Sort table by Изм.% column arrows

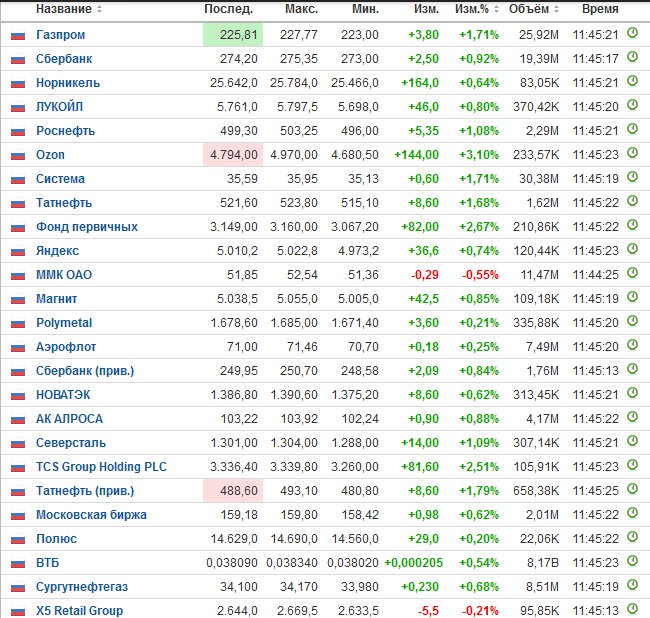496,9
